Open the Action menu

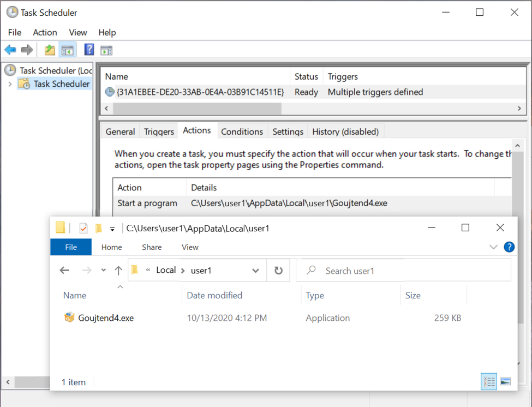[45, 33]
